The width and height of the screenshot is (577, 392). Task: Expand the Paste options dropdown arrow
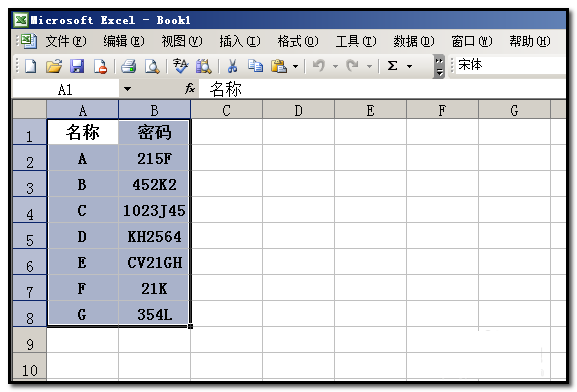(295, 67)
